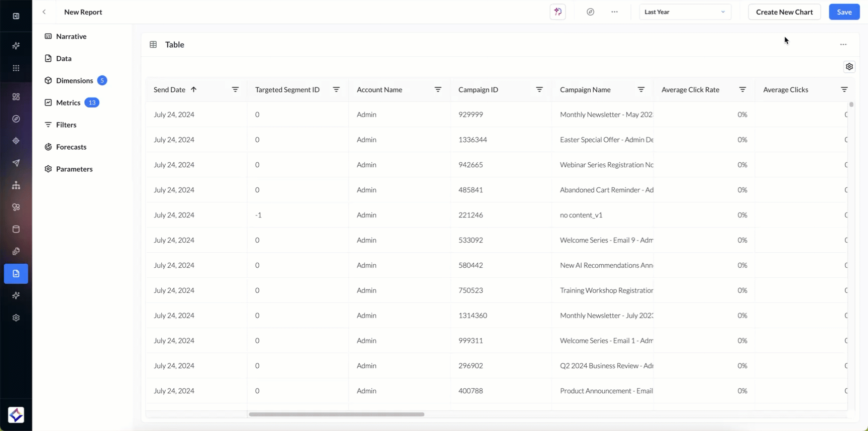Viewport: 868px width, 431px height.
Task: Click the table settings gear icon
Action: pyautogui.click(x=849, y=67)
